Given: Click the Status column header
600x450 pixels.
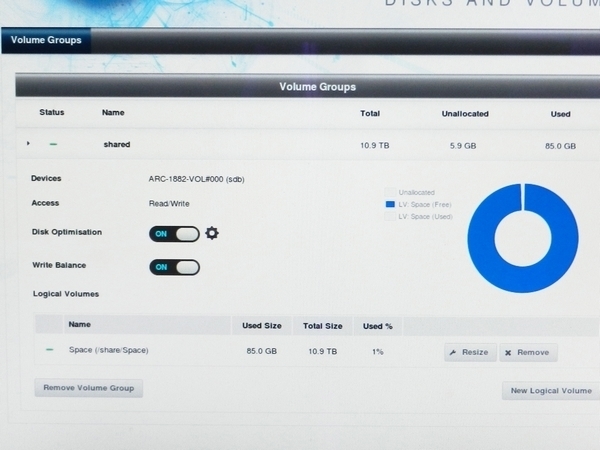Looking at the screenshot, I should (x=52, y=112).
